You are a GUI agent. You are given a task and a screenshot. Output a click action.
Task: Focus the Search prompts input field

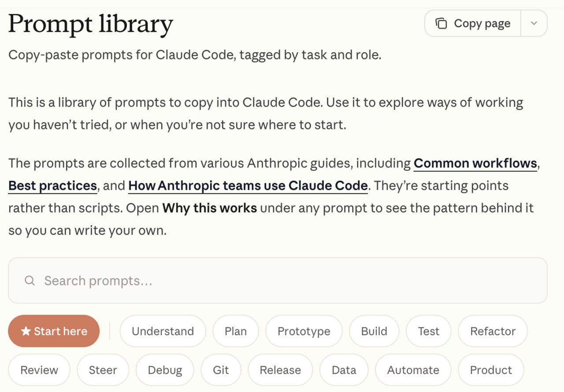(x=278, y=281)
